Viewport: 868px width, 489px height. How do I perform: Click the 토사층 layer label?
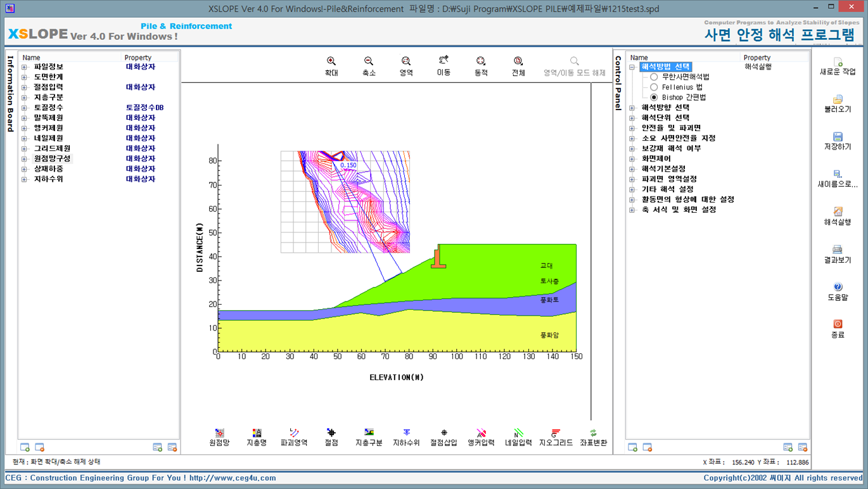tap(549, 281)
